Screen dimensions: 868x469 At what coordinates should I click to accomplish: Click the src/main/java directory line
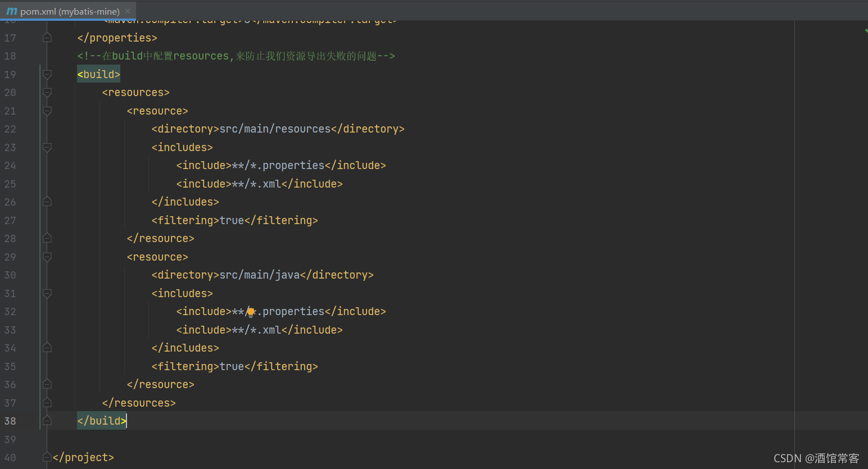coord(263,275)
